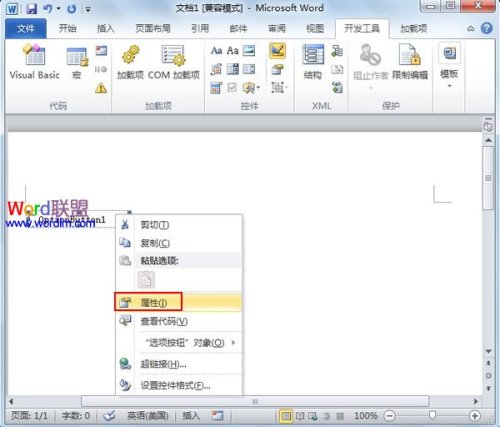
Task: Insert a date picker content control
Action: pos(216,88)
